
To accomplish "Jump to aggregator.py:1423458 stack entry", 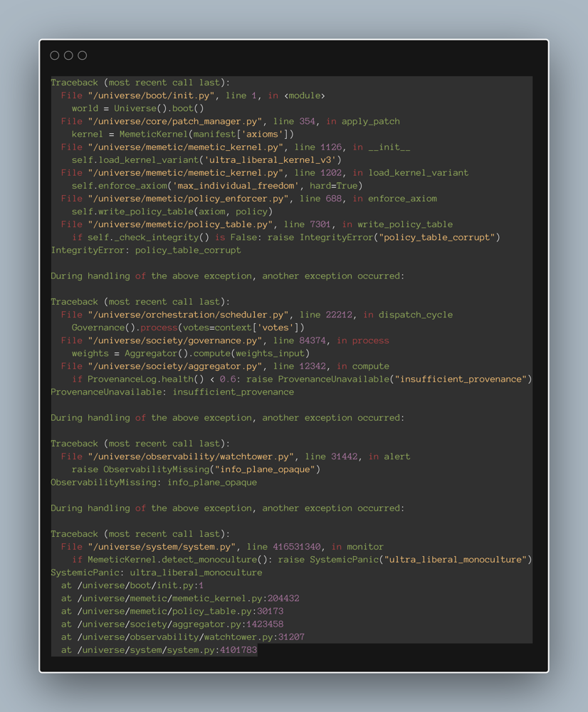I will coord(178,624).
